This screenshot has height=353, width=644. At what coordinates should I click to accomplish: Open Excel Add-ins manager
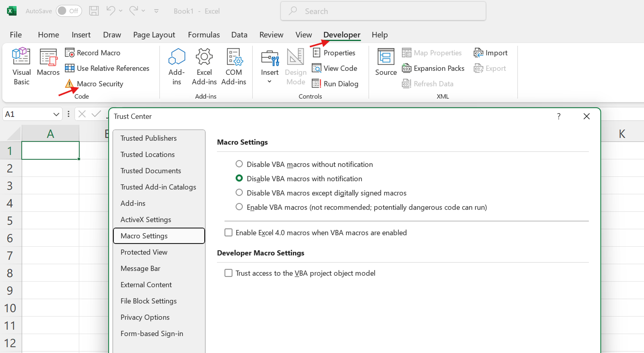click(204, 67)
